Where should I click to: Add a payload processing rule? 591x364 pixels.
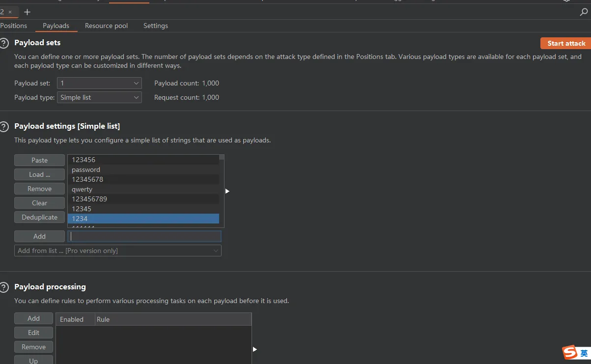click(x=33, y=318)
